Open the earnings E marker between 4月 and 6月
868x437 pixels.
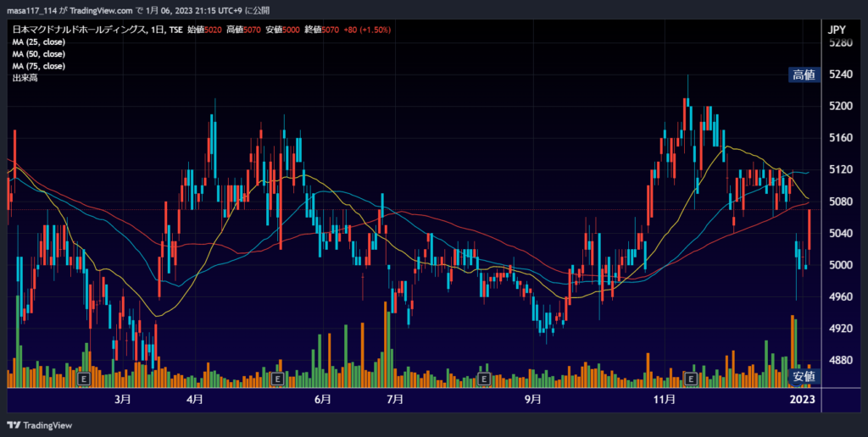[x=277, y=379]
